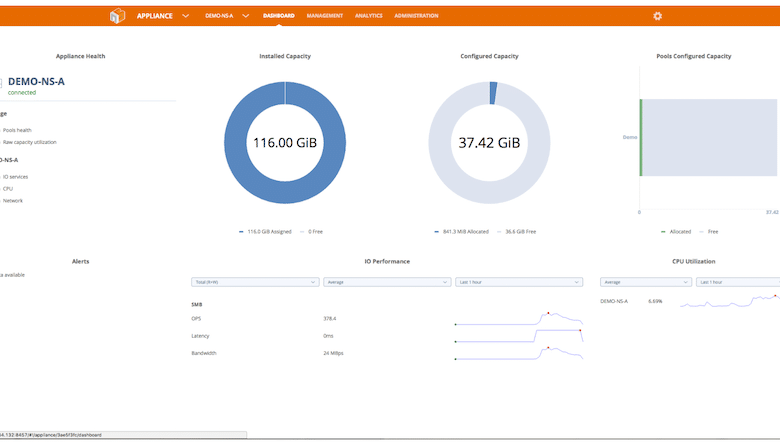Click the DEMO-NS-A header menu label
The height and width of the screenshot is (445, 780).
point(219,16)
